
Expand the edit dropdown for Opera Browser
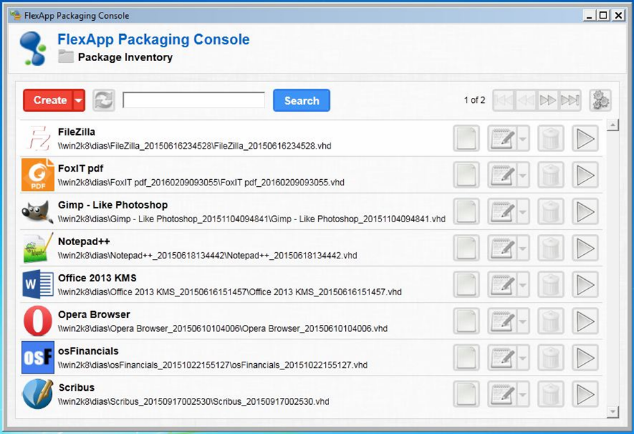[x=523, y=321]
